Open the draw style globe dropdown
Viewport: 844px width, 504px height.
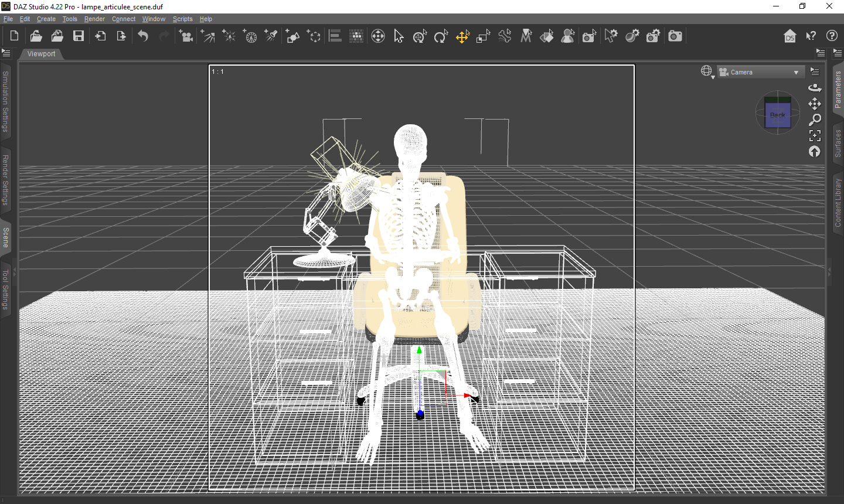707,71
